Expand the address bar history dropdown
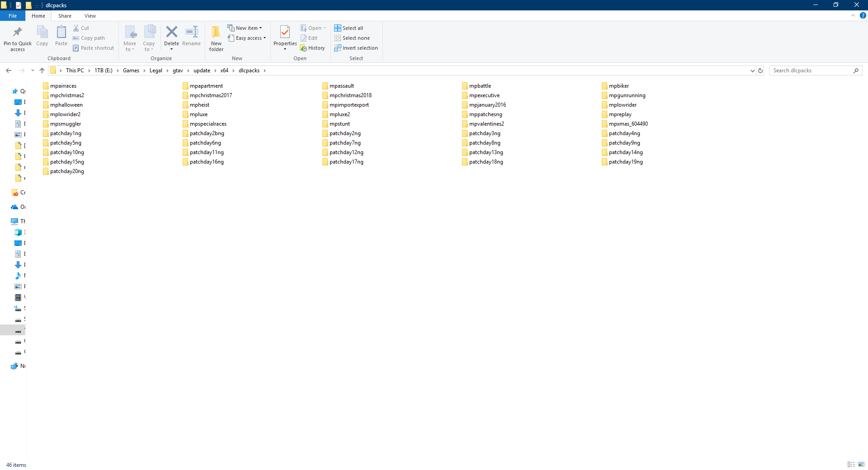This screenshot has width=868, height=470. click(752, 70)
